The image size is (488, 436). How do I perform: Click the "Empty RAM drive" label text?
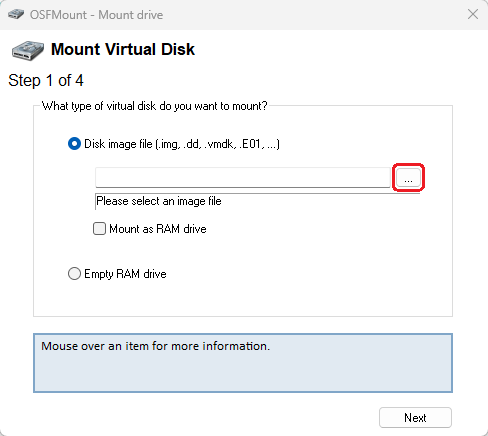pos(125,274)
